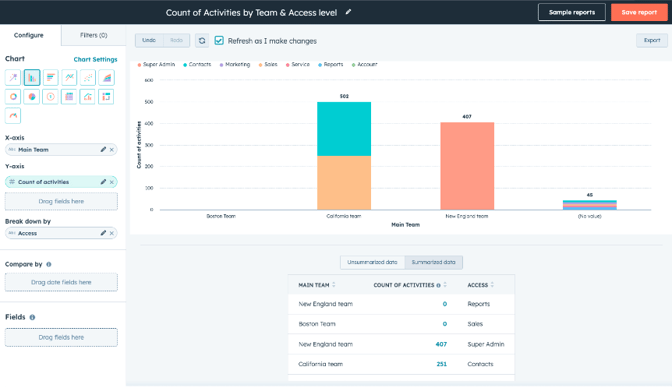Screen dimensions: 672x388
Task: Switch to the gauge chart type
Action: tap(13, 115)
